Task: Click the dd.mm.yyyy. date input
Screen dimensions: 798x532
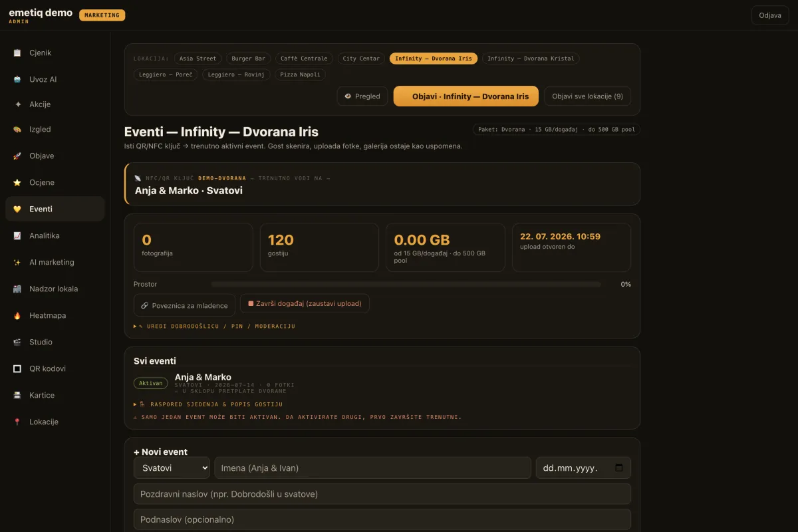Action: pos(583,467)
